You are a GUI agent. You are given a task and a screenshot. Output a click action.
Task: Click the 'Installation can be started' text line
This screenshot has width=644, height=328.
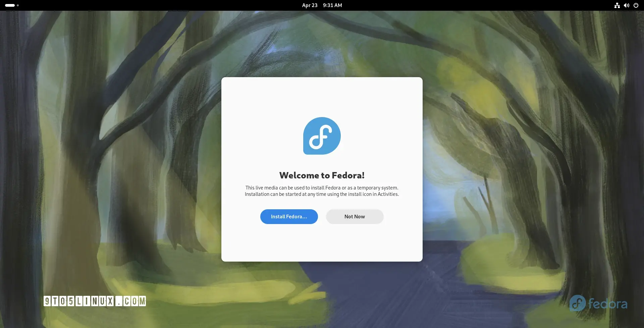(x=322, y=194)
